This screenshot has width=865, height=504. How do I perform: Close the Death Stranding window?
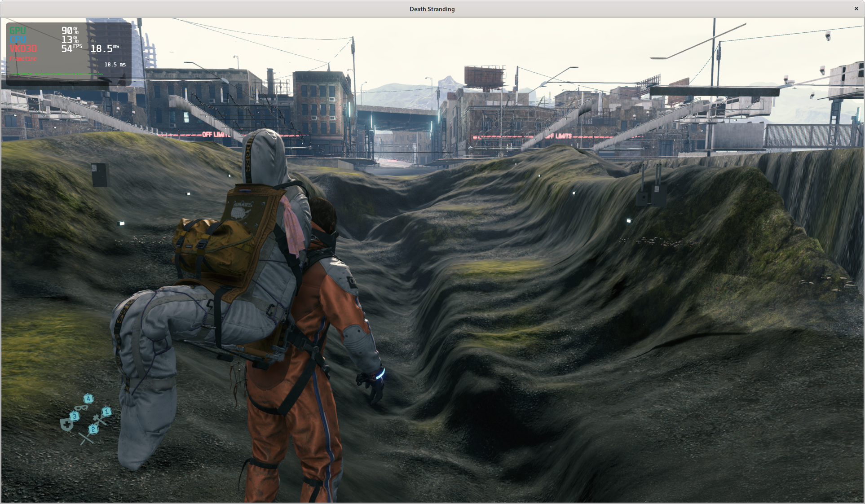click(x=856, y=9)
